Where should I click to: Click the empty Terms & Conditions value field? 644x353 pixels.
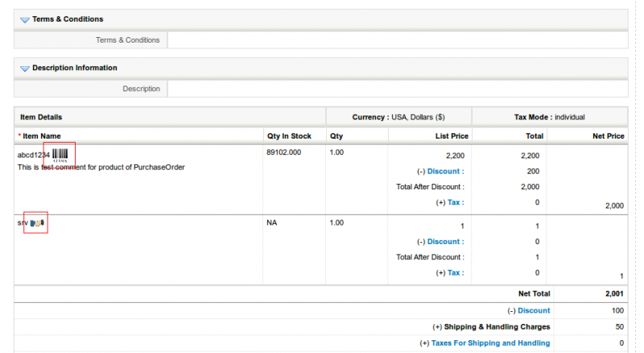pos(397,39)
